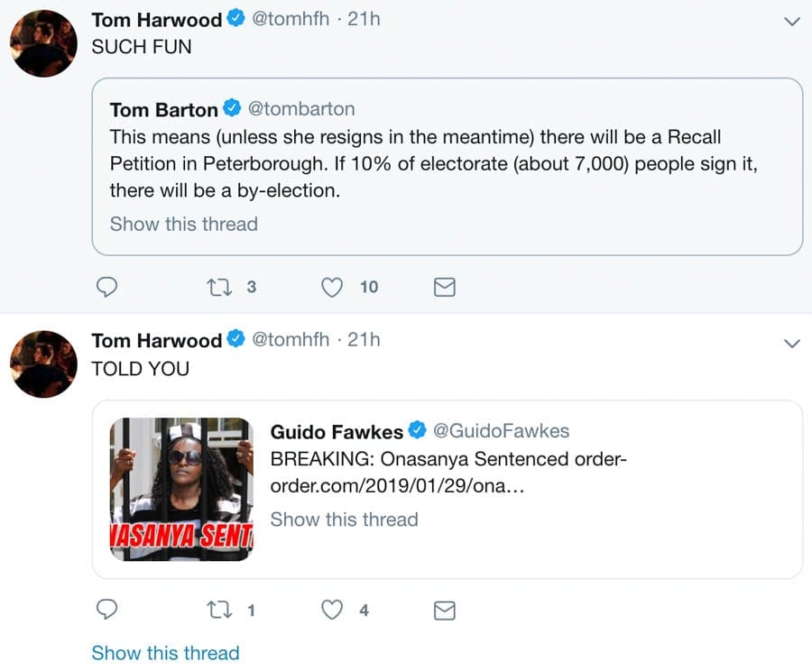Retweet the TOLD YOU tweet

(x=218, y=611)
